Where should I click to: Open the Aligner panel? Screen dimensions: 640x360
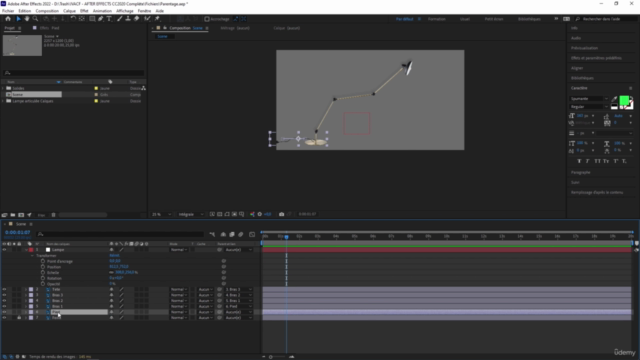577,68
